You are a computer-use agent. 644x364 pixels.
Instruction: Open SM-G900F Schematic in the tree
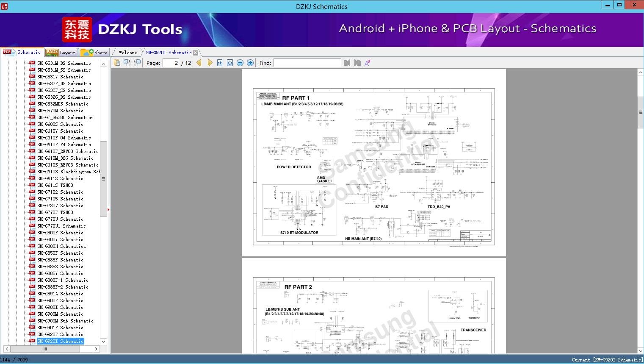point(60,300)
